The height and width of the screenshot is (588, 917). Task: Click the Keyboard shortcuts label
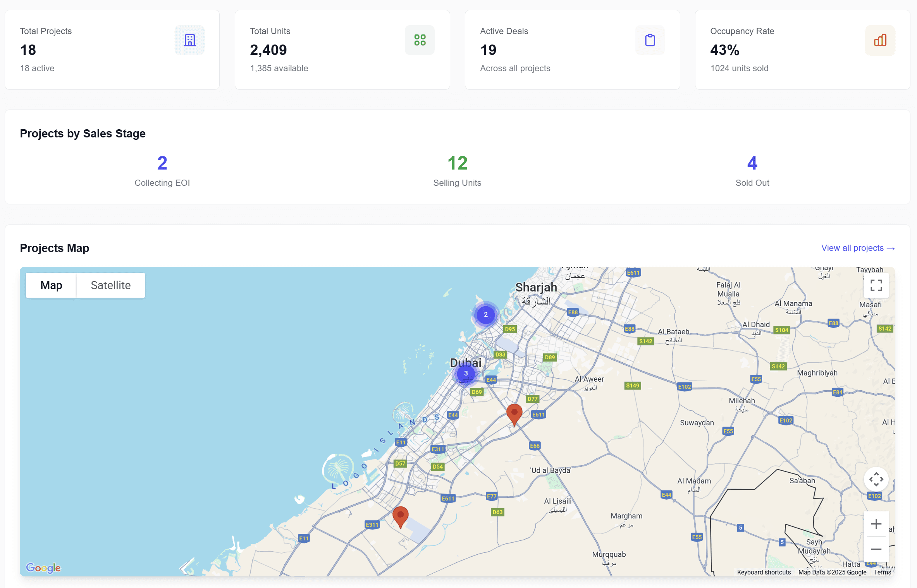764,572
